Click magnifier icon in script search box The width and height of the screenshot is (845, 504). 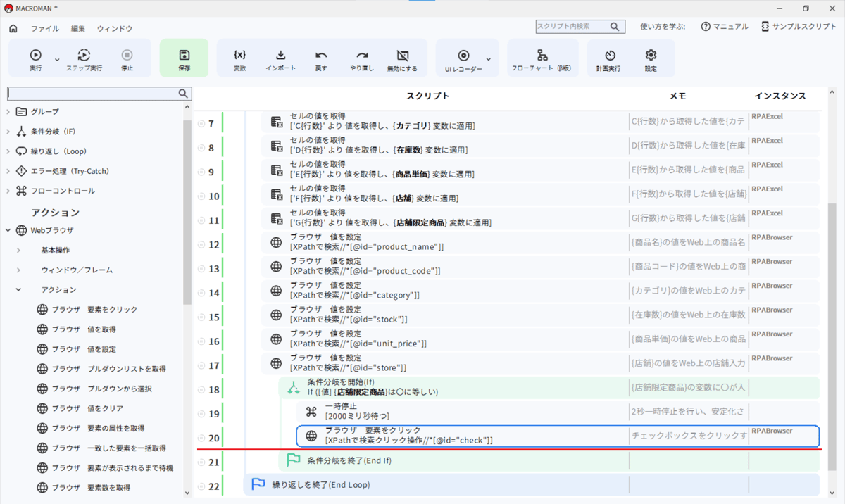coord(616,27)
